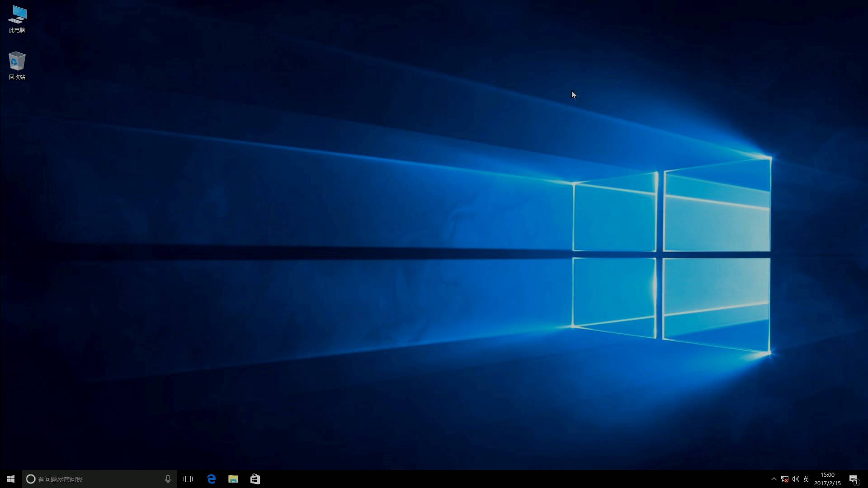Toggle the 英 input method indicator

point(806,479)
